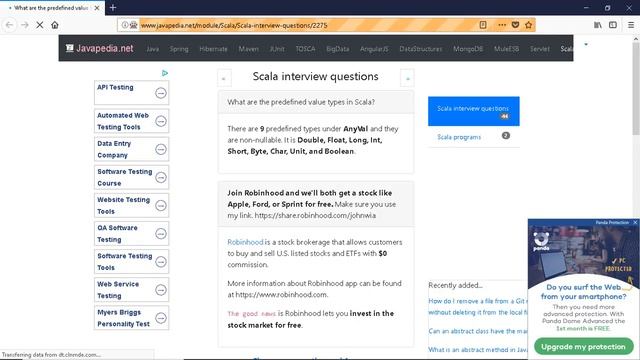Open Javapedia.net home logo

pyautogui.click(x=100, y=48)
